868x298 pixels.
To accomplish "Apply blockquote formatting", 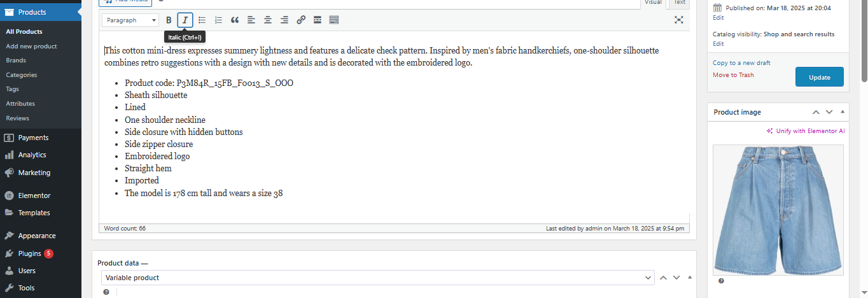I will [x=235, y=20].
